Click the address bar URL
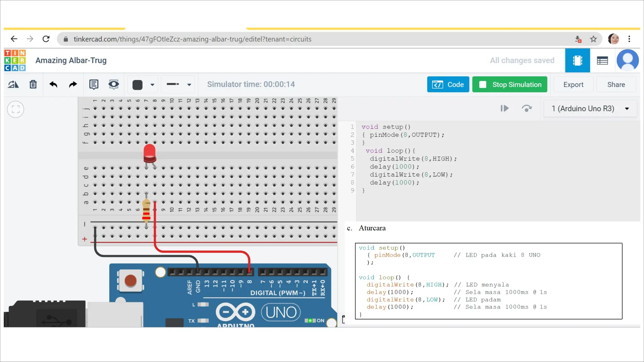The height and width of the screenshot is (362, 644). pos(192,39)
